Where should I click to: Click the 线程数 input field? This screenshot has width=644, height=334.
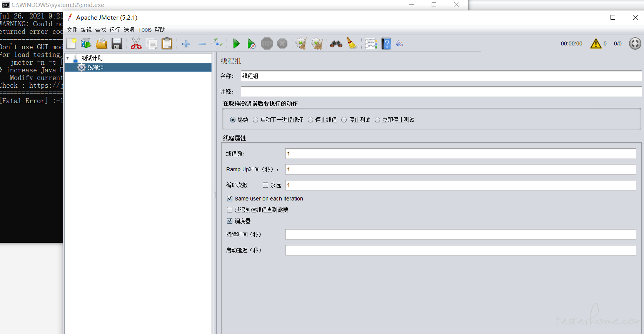(460, 154)
